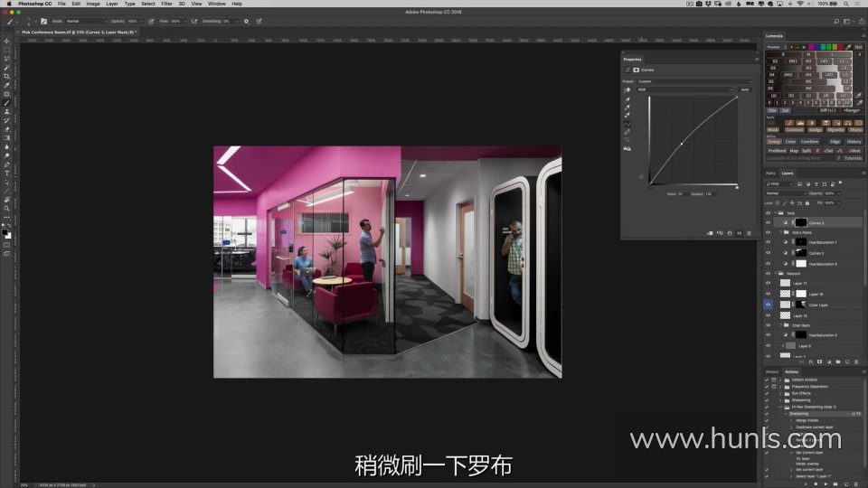Viewport: 868px width, 488px height.
Task: Select the Eyedropper tool in left toolbar
Action: coord(6,85)
